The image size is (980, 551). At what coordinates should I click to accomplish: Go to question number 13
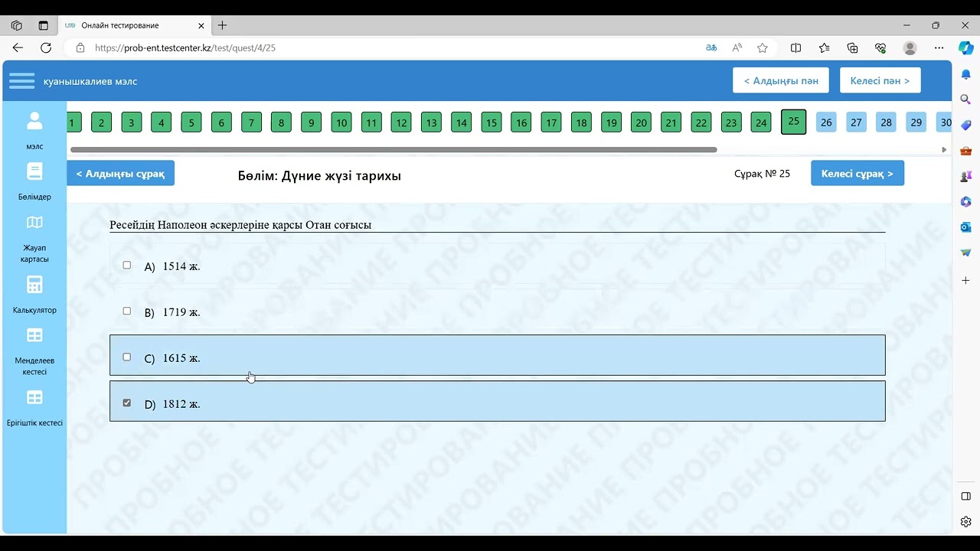pos(431,122)
